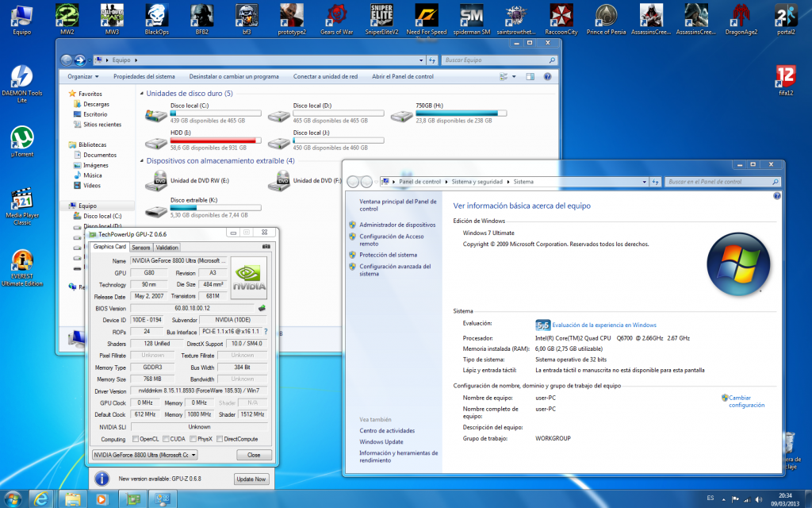Open Administrador de dispositivos link

(397, 225)
